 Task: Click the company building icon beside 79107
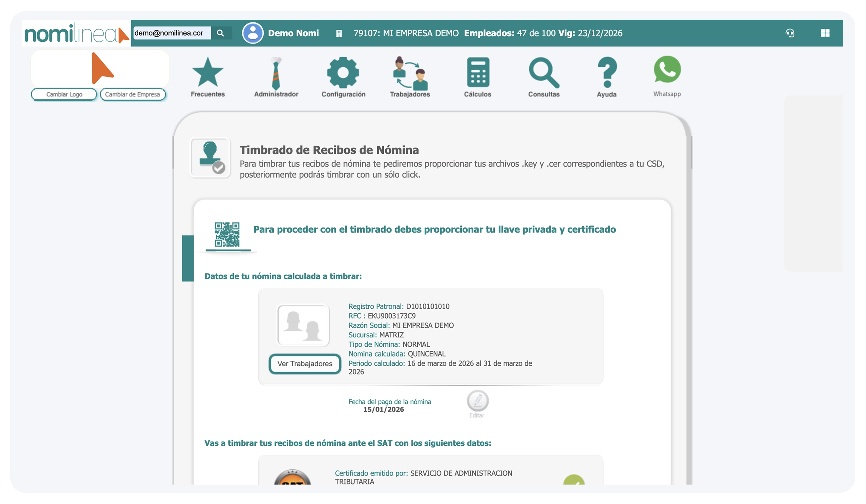coord(339,33)
